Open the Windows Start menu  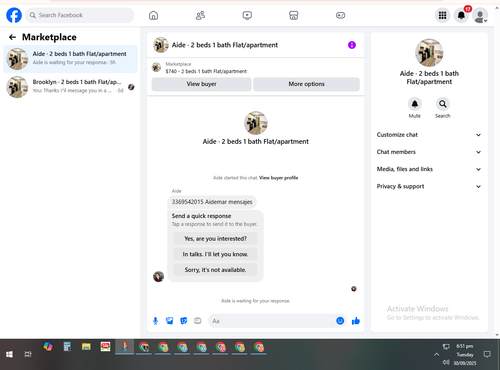point(9,354)
